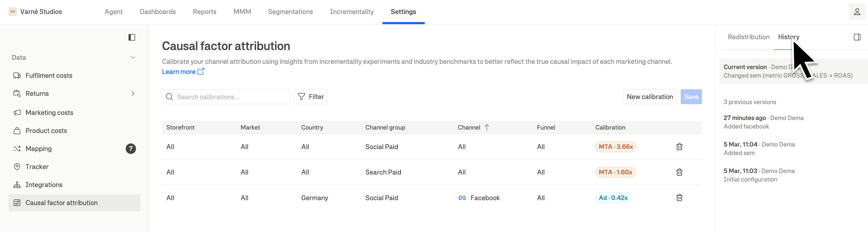Expand the Returns submenu chevron

[133, 94]
